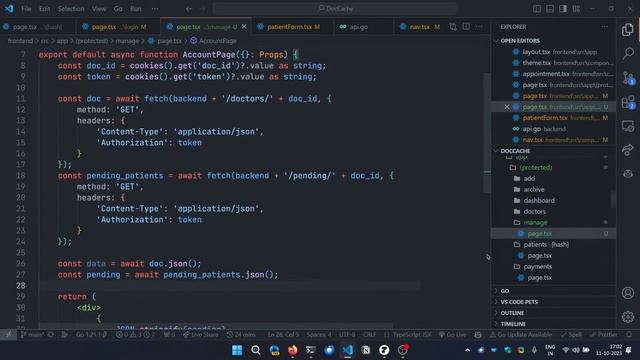
Task: Click Live Share status bar button
Action: click(201, 335)
